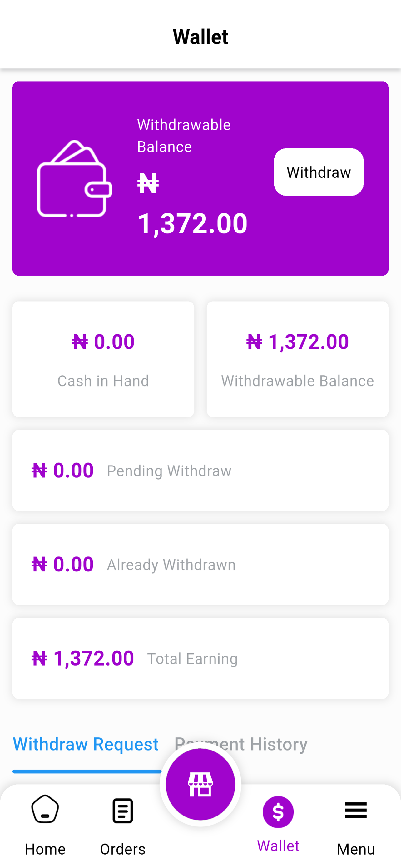Tap the white wallet illustration icon
The width and height of the screenshot is (401, 868).
coord(74,179)
